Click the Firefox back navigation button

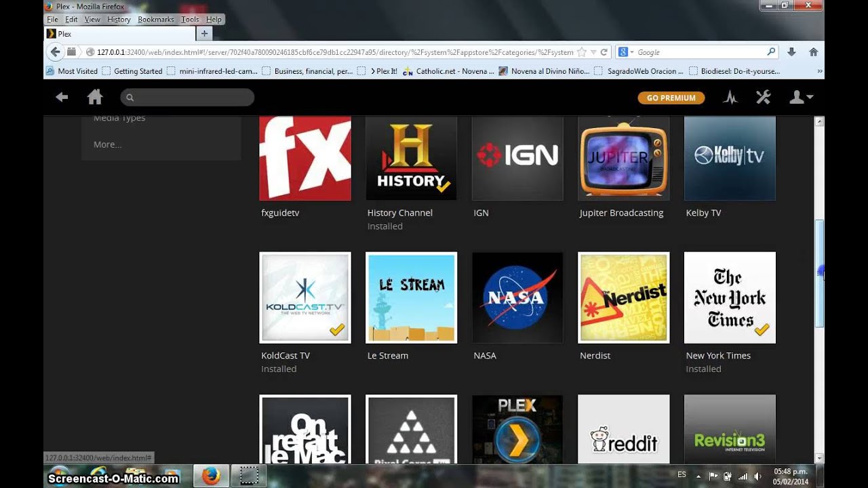[55, 52]
